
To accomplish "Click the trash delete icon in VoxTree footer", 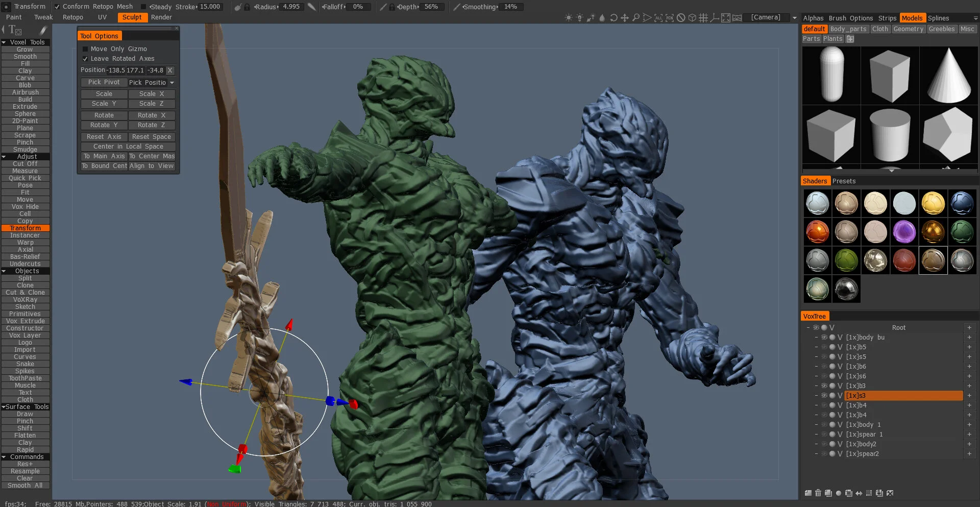I will click(x=818, y=493).
